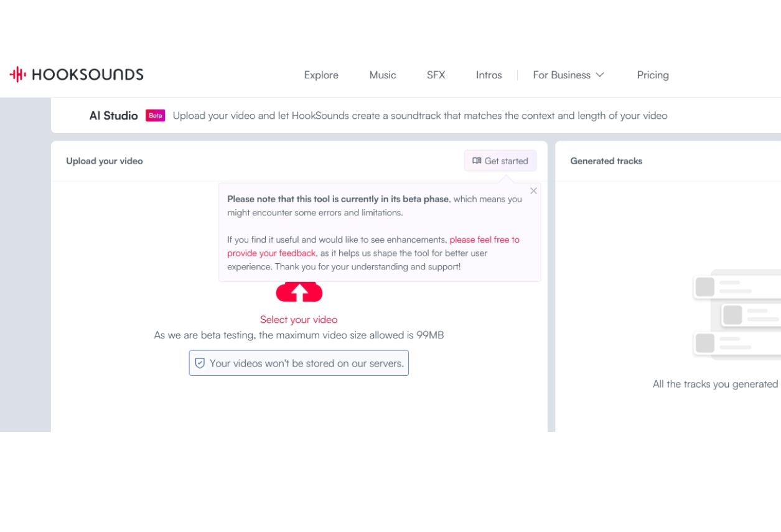Click the Generated tracks panel heading
Image resolution: width=781 pixels, height=532 pixels.
click(x=606, y=161)
